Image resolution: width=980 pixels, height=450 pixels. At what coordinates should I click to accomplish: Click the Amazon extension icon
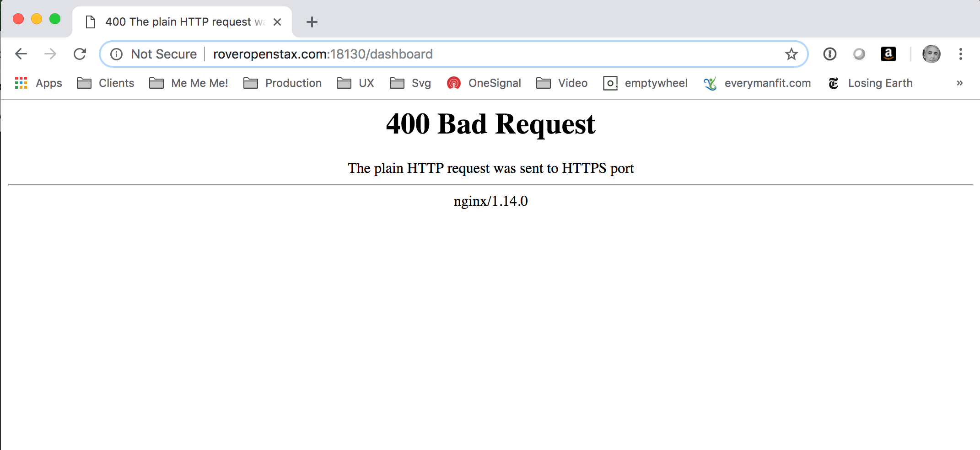[888, 54]
